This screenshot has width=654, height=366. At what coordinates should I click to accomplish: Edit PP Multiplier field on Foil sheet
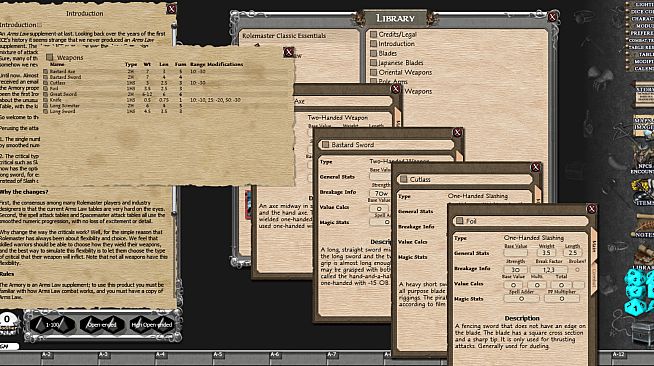[561, 298]
